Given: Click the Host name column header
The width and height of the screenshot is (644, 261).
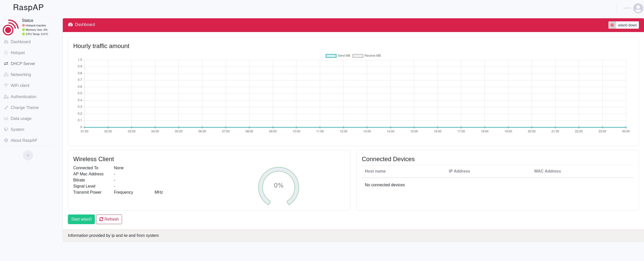Looking at the screenshot, I should [375, 171].
